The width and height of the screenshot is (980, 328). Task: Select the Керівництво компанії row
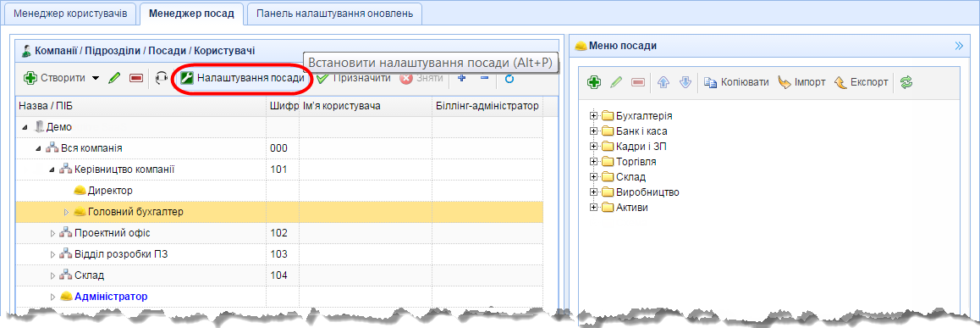(279, 169)
